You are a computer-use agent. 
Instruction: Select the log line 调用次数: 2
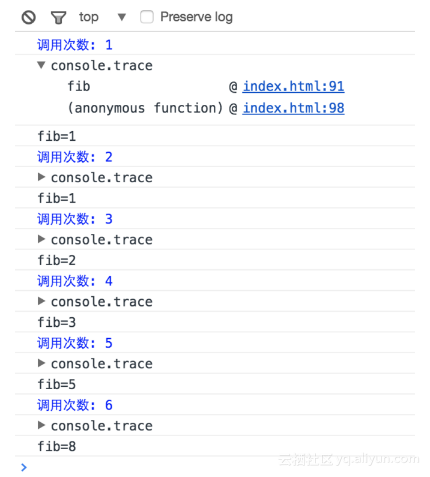click(x=215, y=157)
